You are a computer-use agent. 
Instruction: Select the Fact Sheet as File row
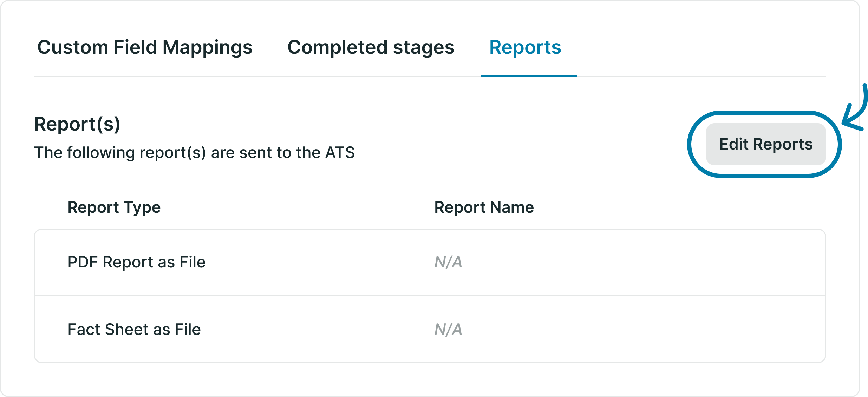(430, 329)
